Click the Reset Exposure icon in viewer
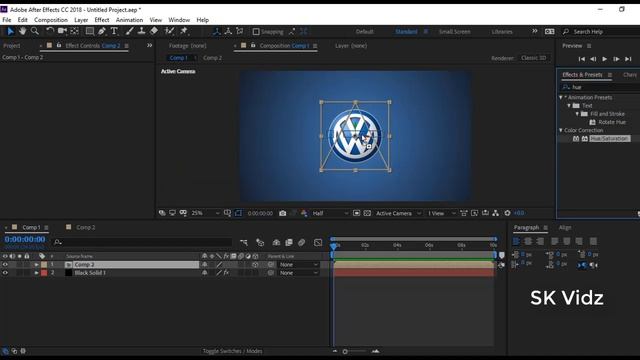Viewport: 640px width, 360px height. 507,213
